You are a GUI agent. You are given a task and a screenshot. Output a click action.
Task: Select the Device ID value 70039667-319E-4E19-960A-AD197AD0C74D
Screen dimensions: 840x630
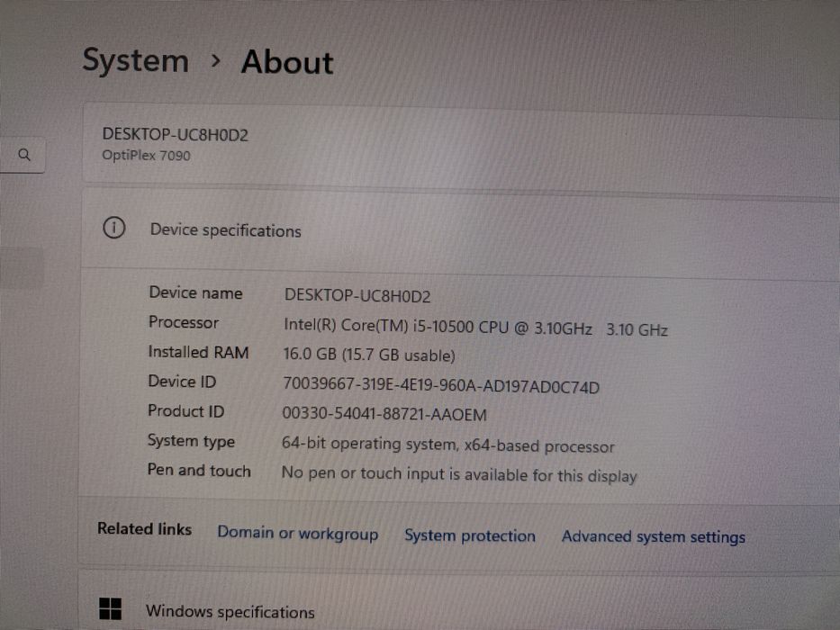pyautogui.click(x=441, y=385)
